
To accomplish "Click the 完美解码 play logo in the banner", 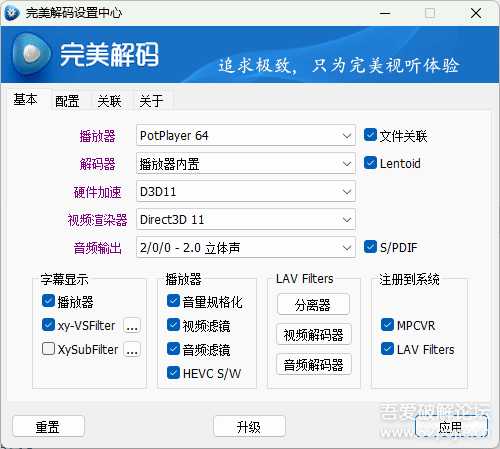I will [x=32, y=54].
